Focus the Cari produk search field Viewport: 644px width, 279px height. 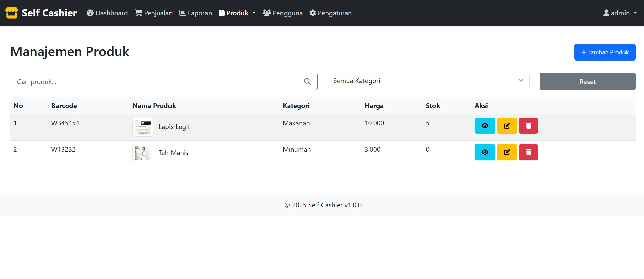[x=154, y=81]
